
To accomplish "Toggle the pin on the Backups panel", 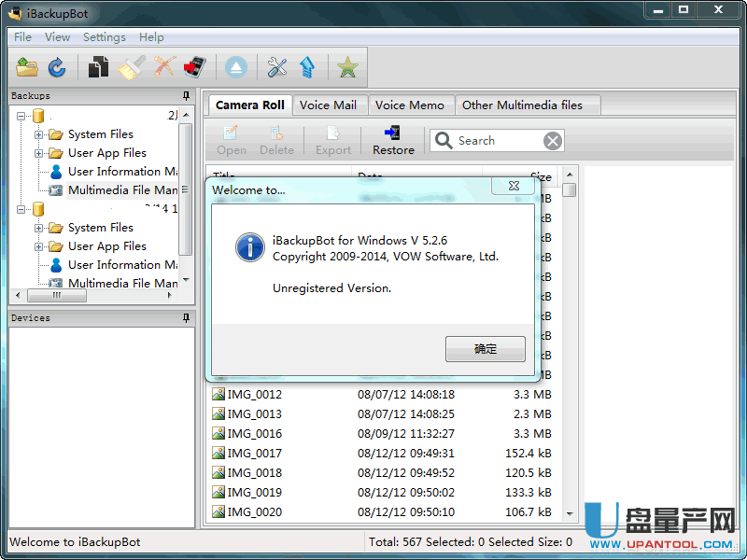I will (x=187, y=96).
